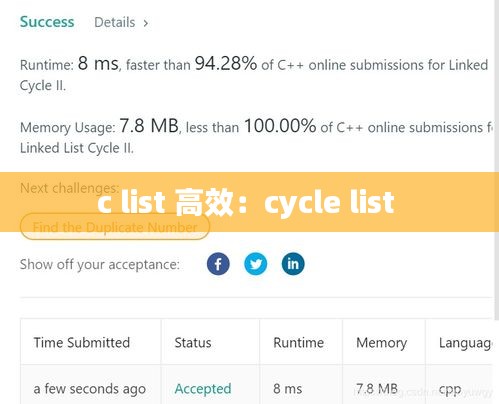The width and height of the screenshot is (499, 404).
Task: Open the Accepted submission status
Action: click(203, 389)
